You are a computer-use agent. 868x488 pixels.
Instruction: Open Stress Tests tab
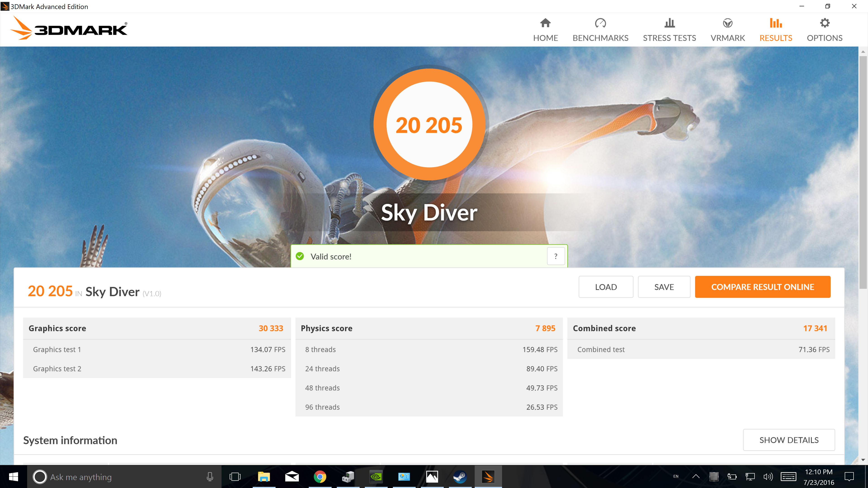[x=669, y=30]
